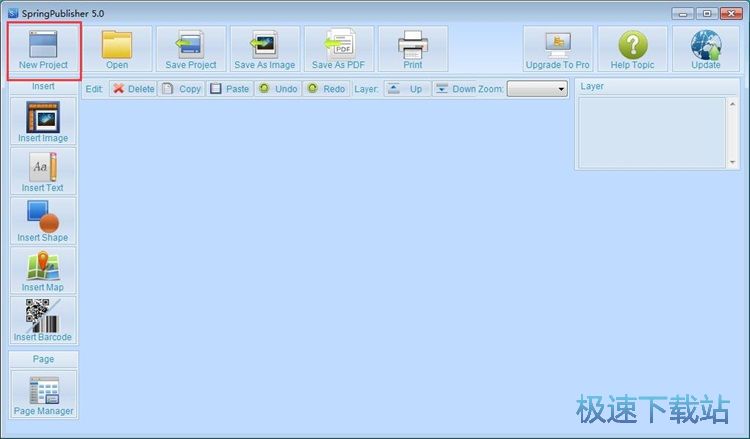Click Upgrade To Pro
This screenshot has width=750, height=439.
tap(558, 49)
